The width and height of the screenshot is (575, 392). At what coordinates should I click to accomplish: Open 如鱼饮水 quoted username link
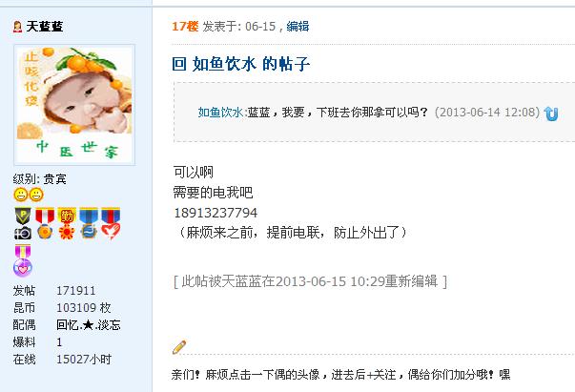pos(220,112)
